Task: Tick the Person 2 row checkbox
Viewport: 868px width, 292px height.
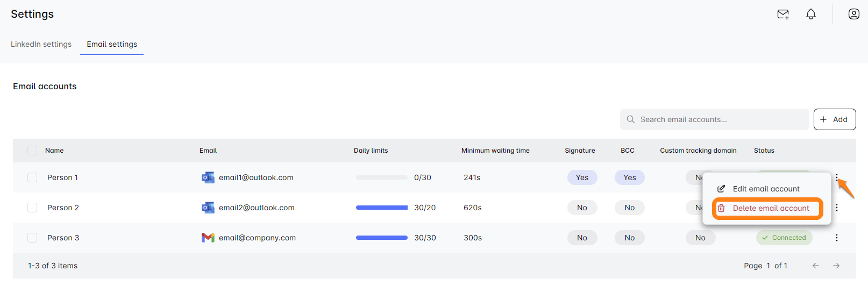Action: (32, 208)
